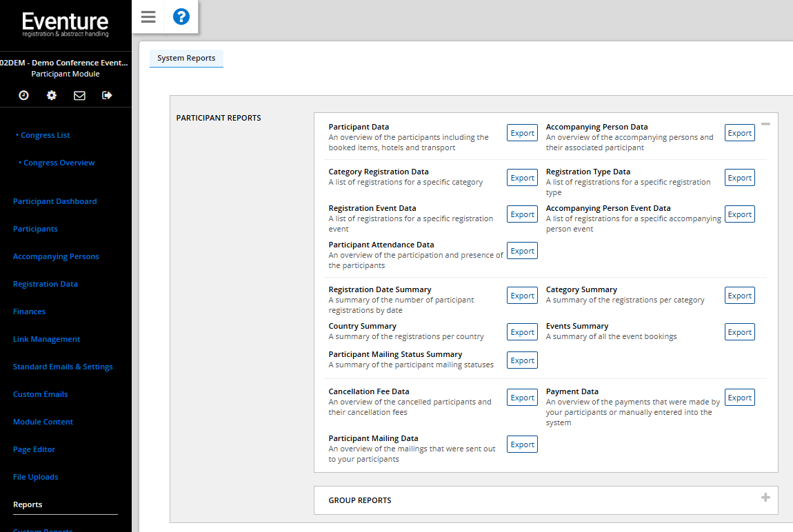Expand the Group Reports section with plus
Screen dimensions: 793x532
tap(765, 498)
